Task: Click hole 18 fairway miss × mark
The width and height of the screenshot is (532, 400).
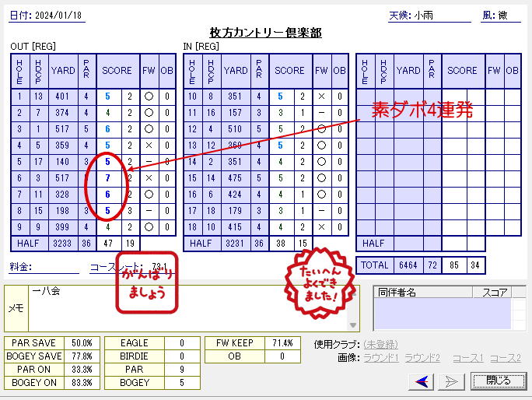Action: click(322, 226)
